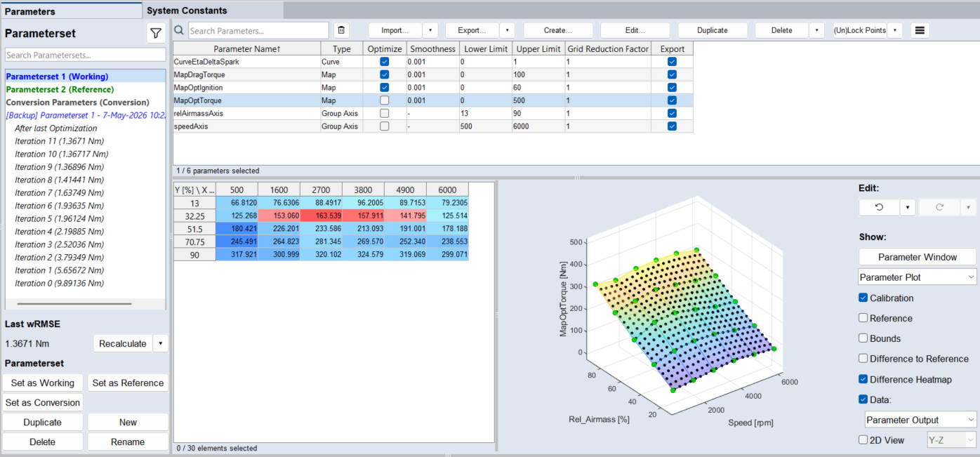Open the Import dropdown arrow
Viewport: 980px width, 457px height.
point(430,30)
